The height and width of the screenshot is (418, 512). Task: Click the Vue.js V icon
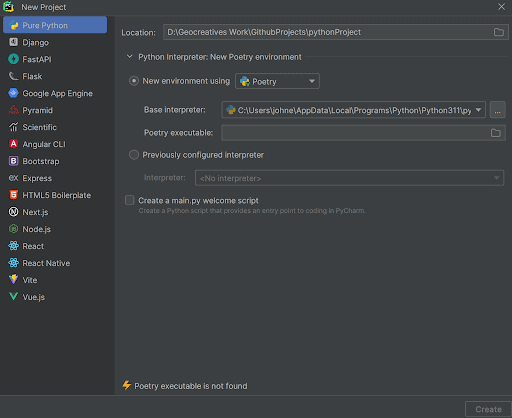click(x=14, y=296)
